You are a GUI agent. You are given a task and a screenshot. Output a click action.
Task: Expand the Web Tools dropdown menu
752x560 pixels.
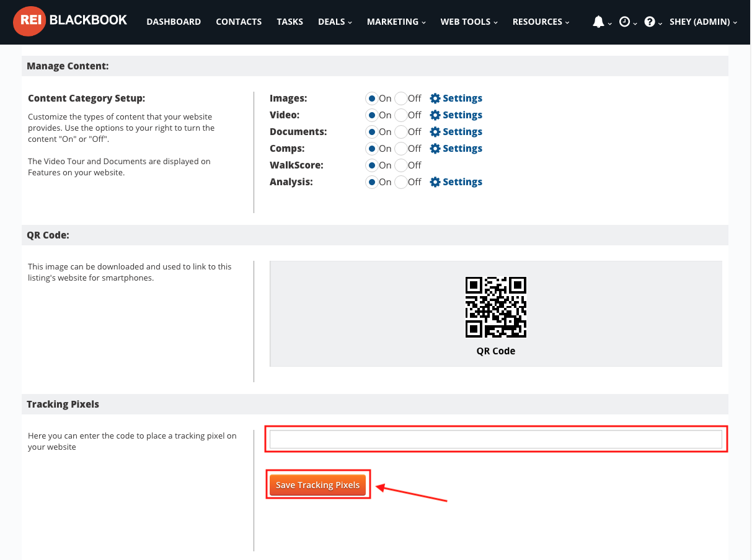pos(469,22)
